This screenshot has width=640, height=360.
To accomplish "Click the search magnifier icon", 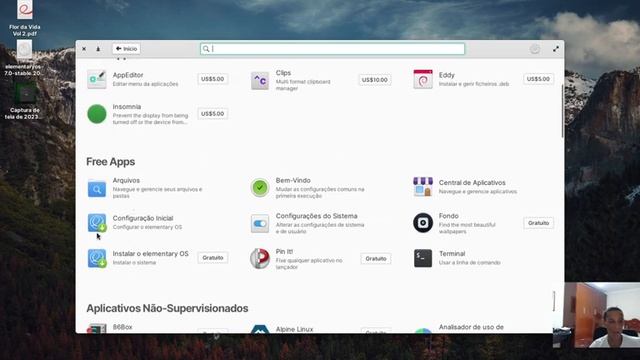I will 206,49.
